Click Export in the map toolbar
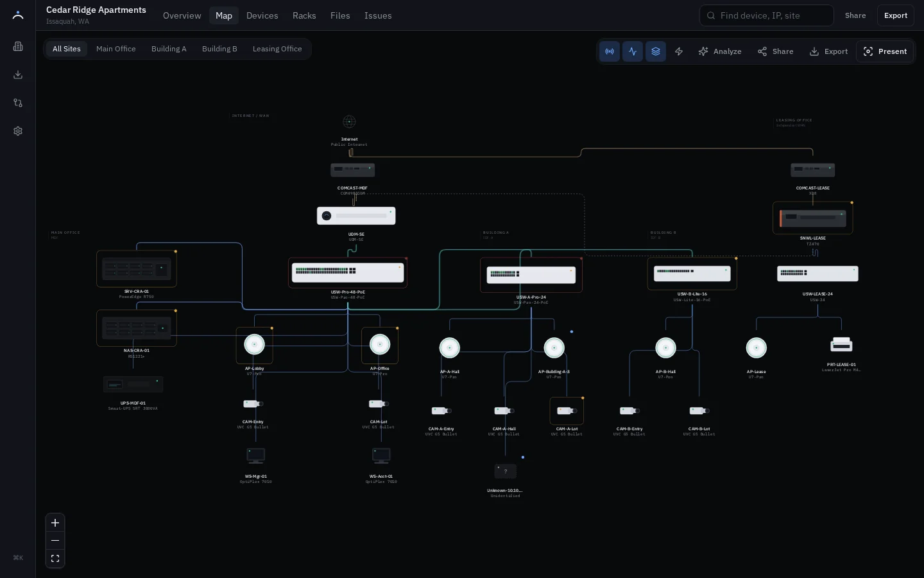 (828, 51)
